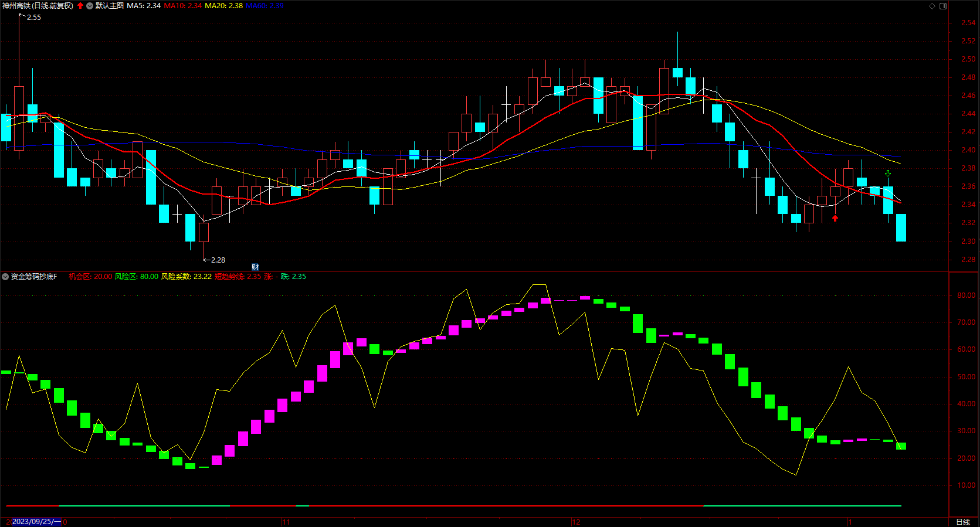Image resolution: width=980 pixels, height=527 pixels.
Task: Click the 财 finance marker on the chart
Action: pos(255,267)
